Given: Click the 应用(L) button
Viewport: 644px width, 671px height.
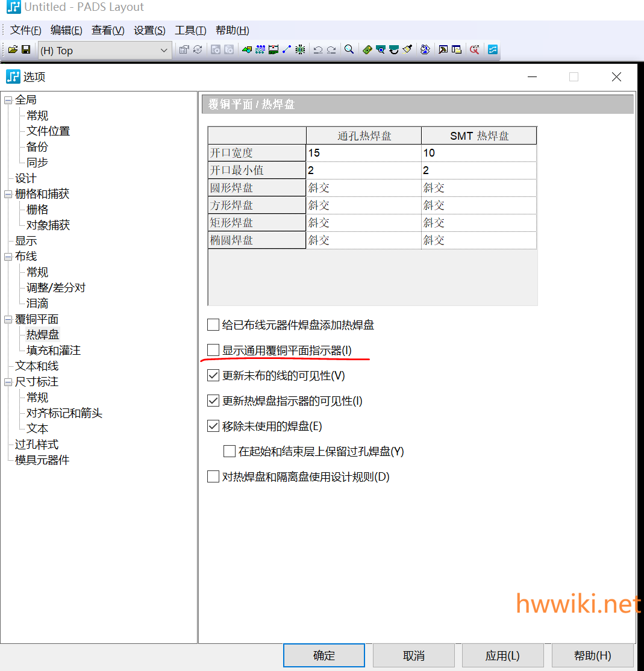Looking at the screenshot, I should pos(503,655).
